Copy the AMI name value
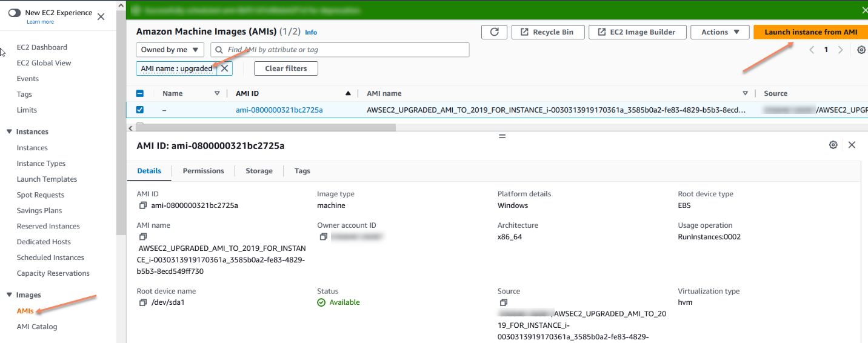Viewport: 868px width, 343px height. pos(143,236)
